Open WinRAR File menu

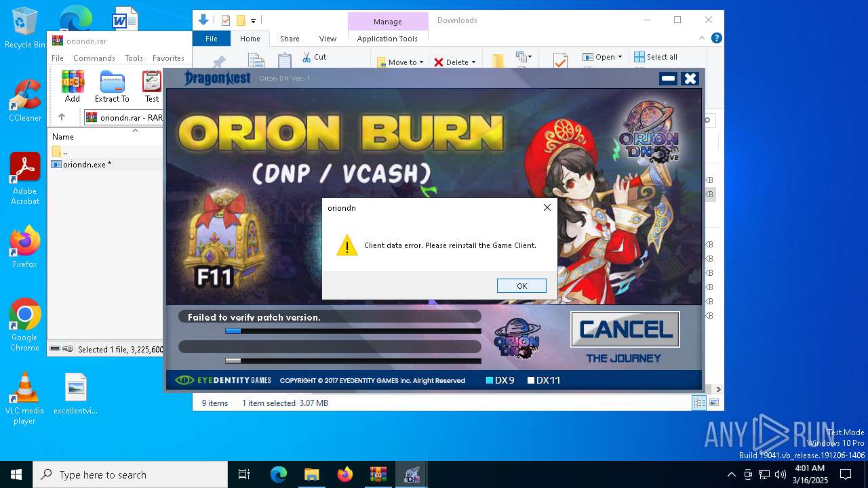click(x=58, y=58)
